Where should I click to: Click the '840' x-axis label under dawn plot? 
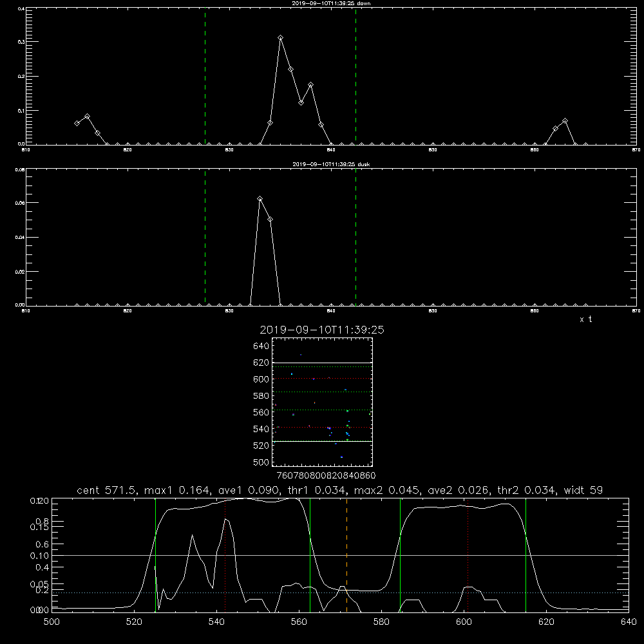331,150
